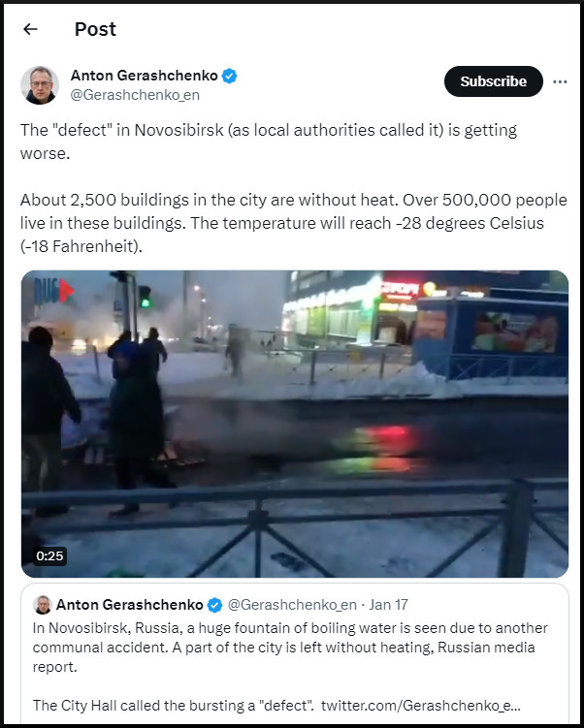Open the quoted post's small avatar
This screenshot has width=584, height=728.
click(x=43, y=605)
